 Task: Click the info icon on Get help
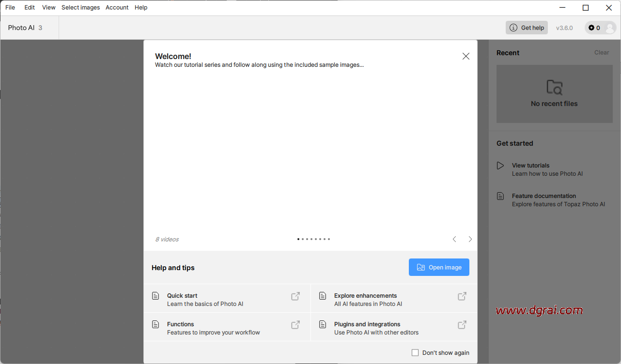click(513, 28)
